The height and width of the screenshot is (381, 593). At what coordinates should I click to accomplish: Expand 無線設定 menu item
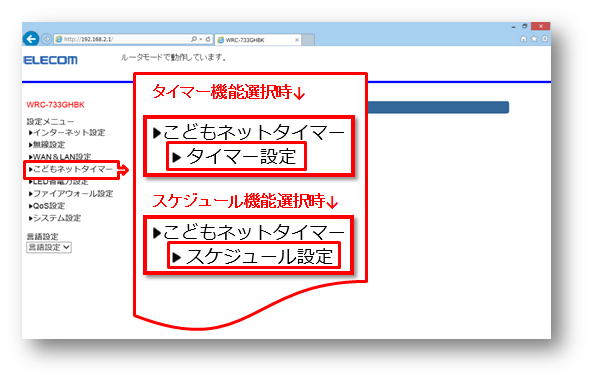click(47, 145)
